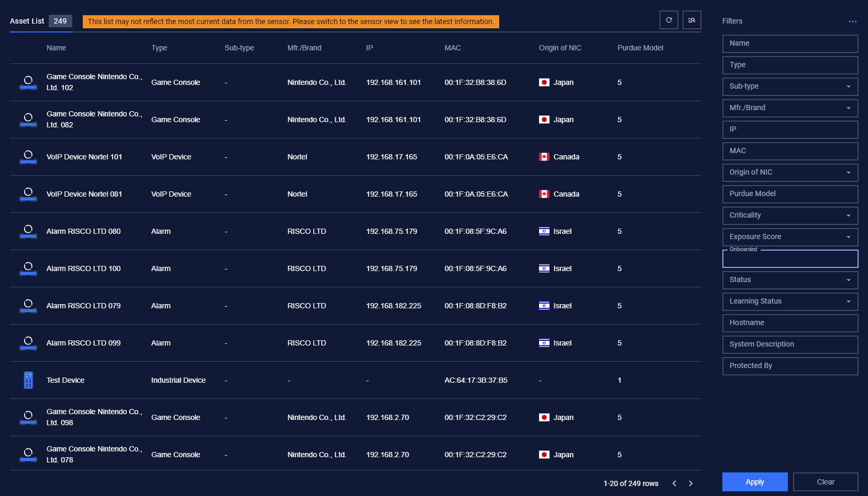Open the Test Device asset row

click(x=355, y=380)
